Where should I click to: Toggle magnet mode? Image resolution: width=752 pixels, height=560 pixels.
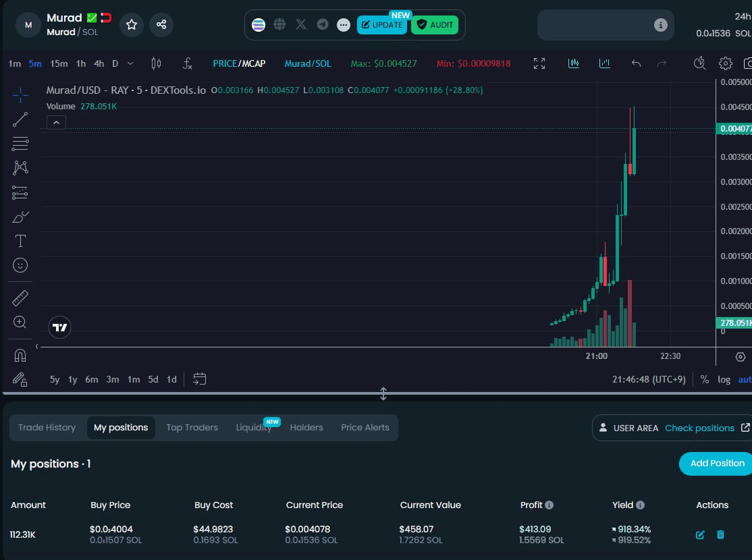(x=20, y=356)
